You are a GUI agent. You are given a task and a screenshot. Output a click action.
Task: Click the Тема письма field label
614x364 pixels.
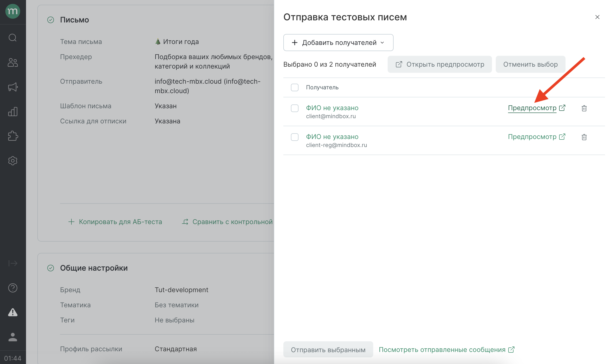pyautogui.click(x=81, y=42)
